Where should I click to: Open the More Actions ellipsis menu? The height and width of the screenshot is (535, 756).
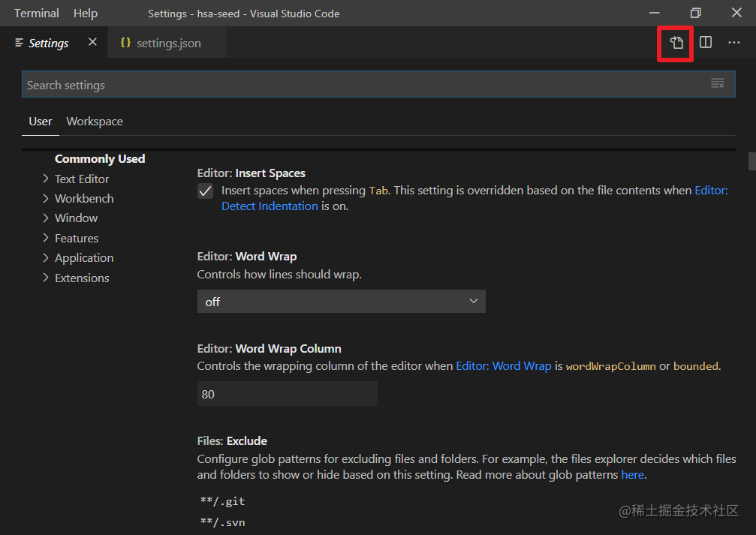[x=734, y=43]
